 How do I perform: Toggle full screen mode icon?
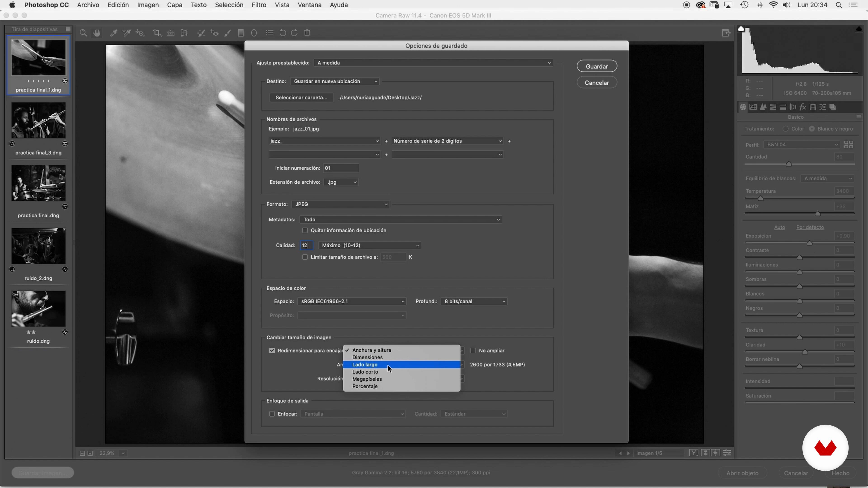point(726,33)
